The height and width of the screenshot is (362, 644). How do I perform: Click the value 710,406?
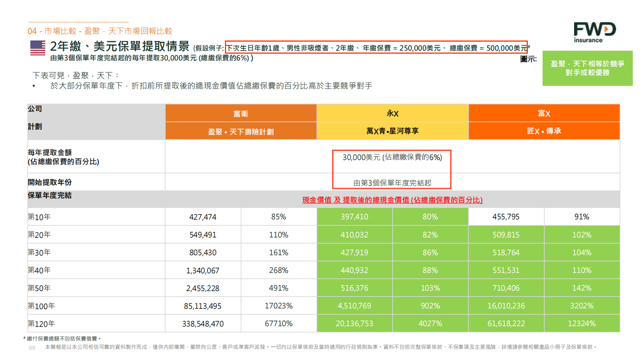coord(506,288)
